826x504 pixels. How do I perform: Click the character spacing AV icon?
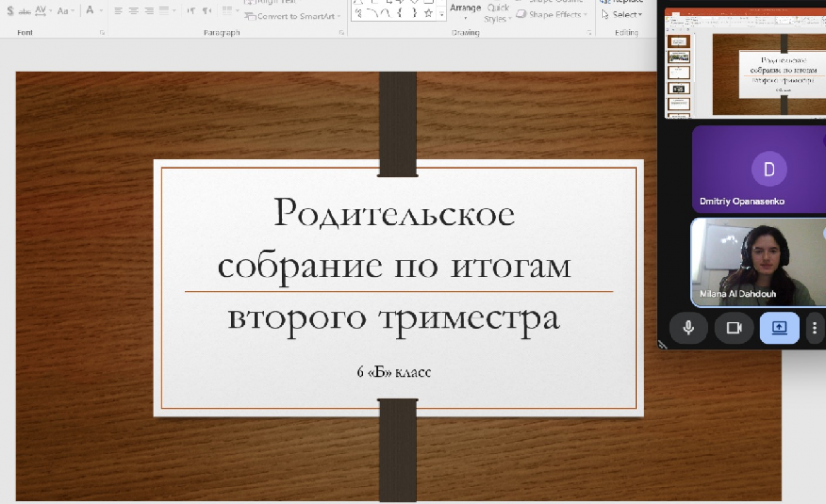point(42,11)
